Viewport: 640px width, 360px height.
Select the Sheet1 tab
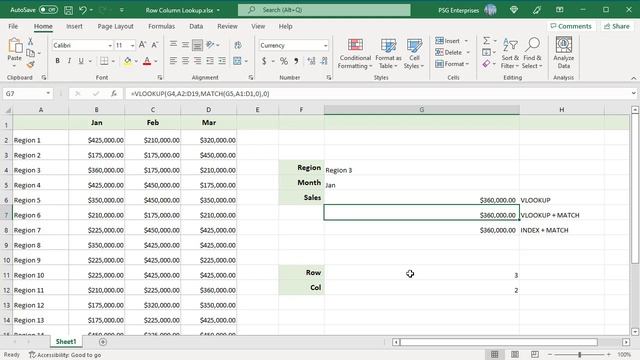coord(66,342)
